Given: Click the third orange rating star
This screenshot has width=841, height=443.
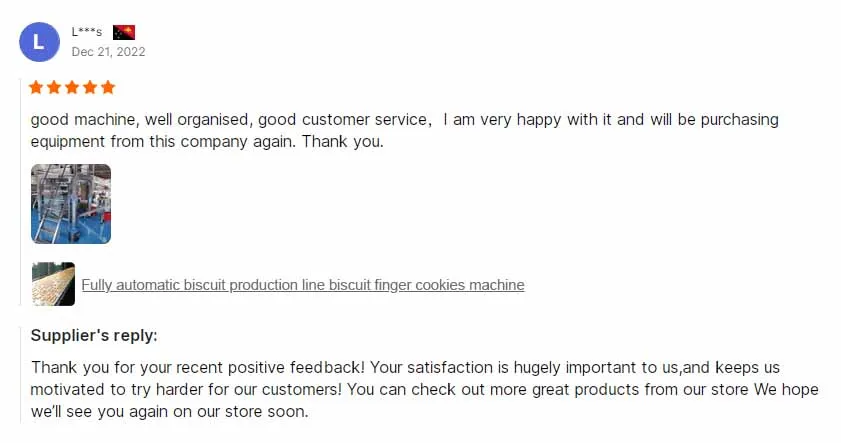Looking at the screenshot, I should (x=72, y=88).
